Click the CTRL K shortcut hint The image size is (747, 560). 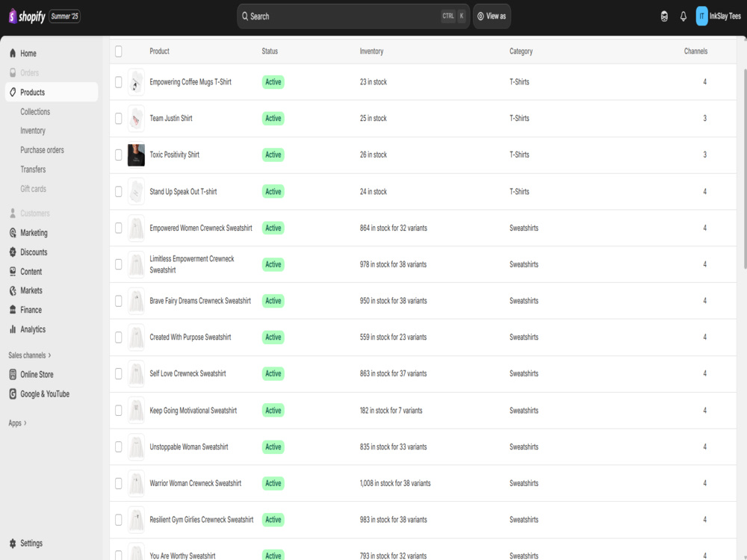[453, 16]
